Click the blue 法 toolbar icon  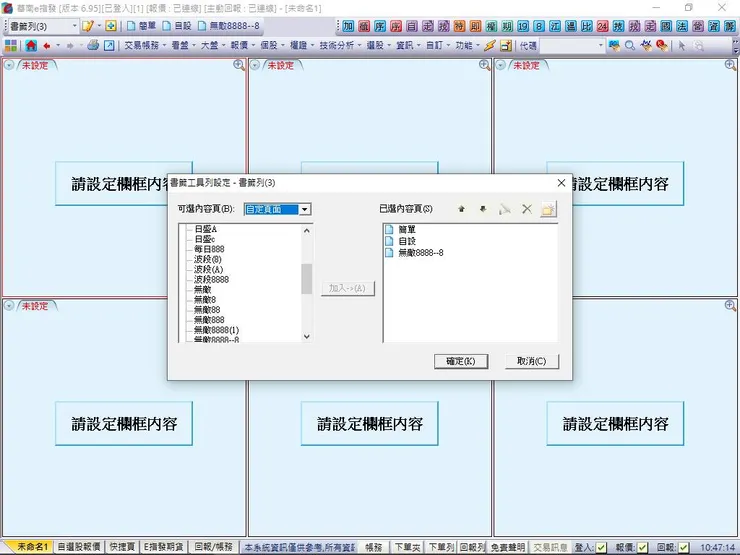pyautogui.click(x=682, y=26)
